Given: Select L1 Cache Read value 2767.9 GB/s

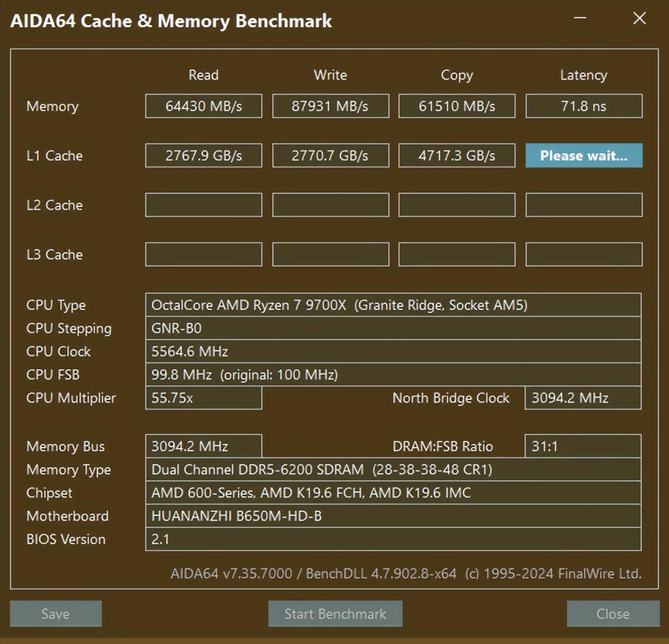Looking at the screenshot, I should coord(204,156).
